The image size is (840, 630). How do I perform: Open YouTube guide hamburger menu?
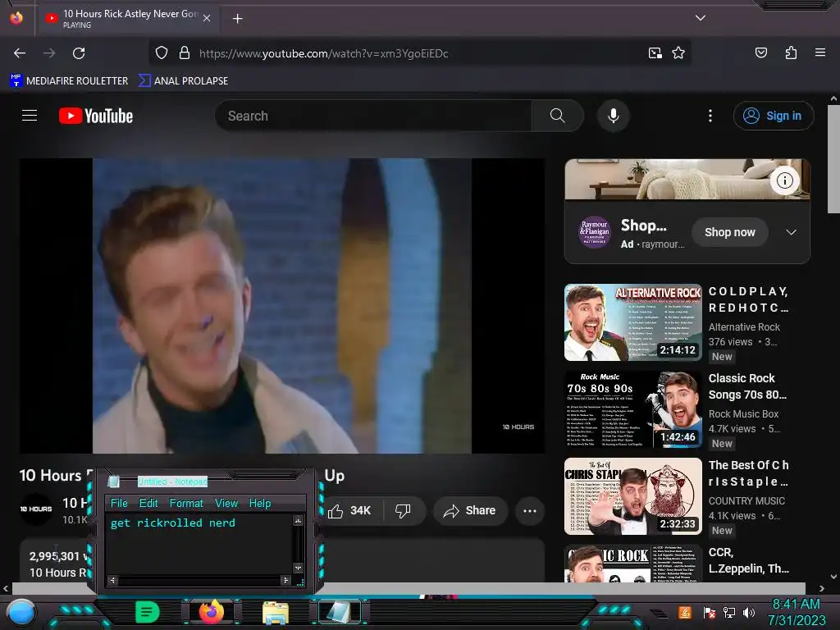point(30,116)
